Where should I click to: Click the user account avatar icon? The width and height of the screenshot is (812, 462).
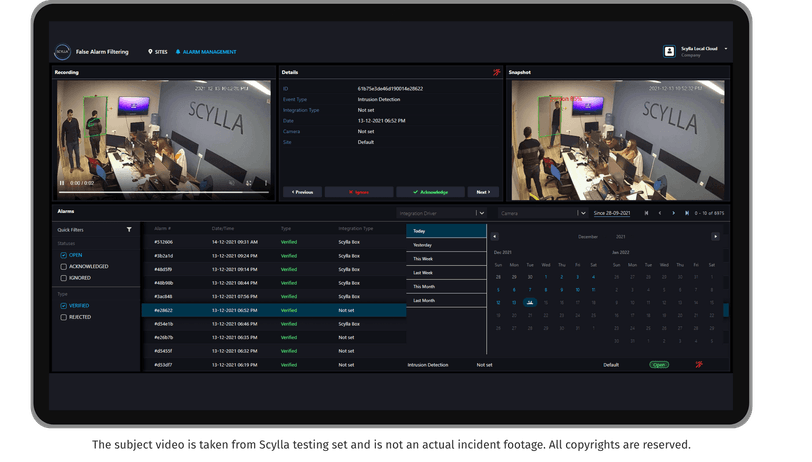[669, 51]
